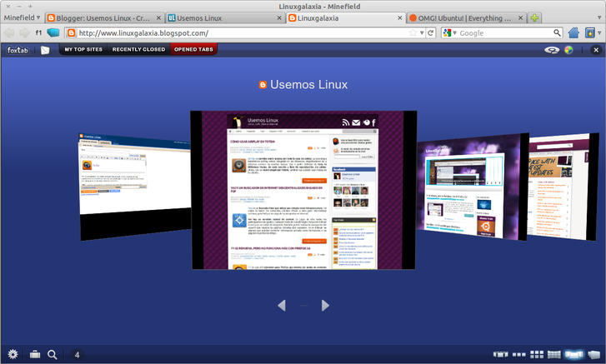Click the envelope mail icon in FoxTab bar

(x=45, y=50)
